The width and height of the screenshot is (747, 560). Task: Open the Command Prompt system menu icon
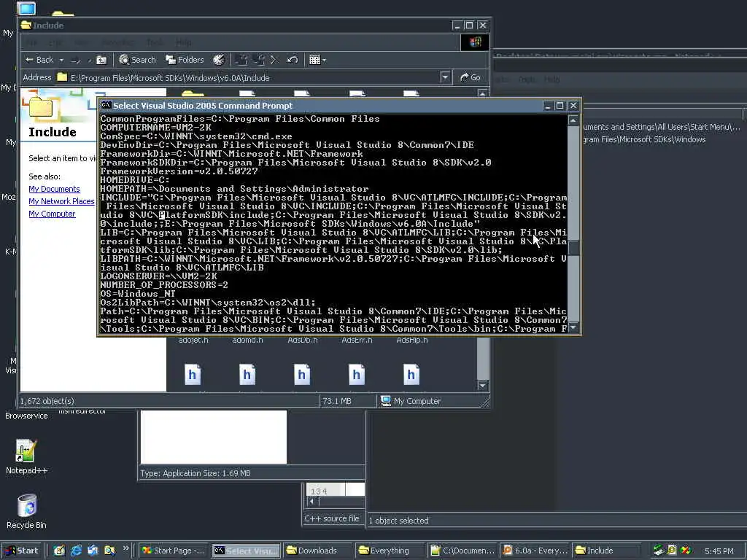coord(107,105)
